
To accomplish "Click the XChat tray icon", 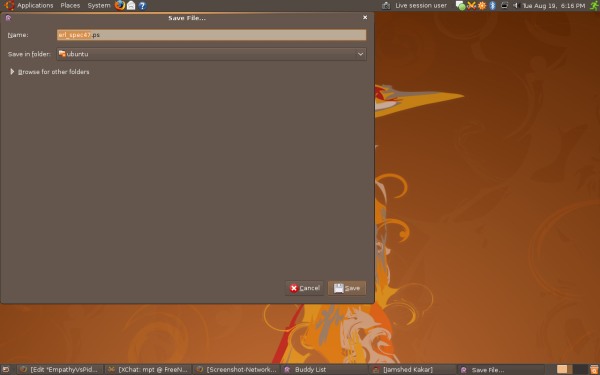I will coord(471,5).
